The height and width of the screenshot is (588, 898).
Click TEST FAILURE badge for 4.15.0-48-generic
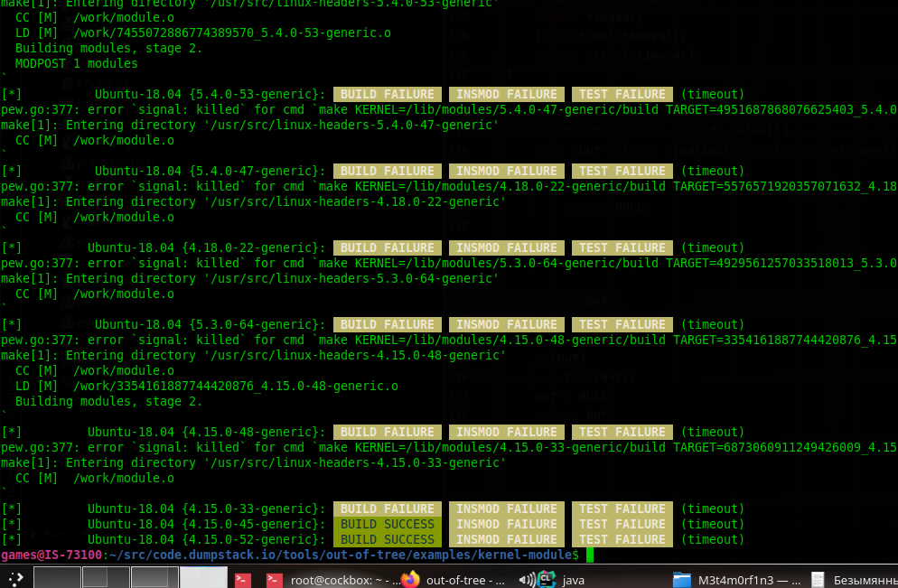pyautogui.click(x=622, y=432)
